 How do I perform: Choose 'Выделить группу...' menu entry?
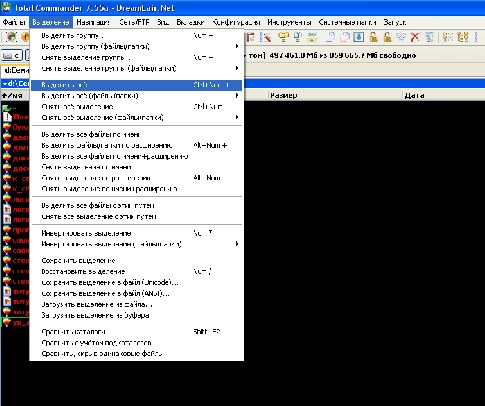(137, 35)
